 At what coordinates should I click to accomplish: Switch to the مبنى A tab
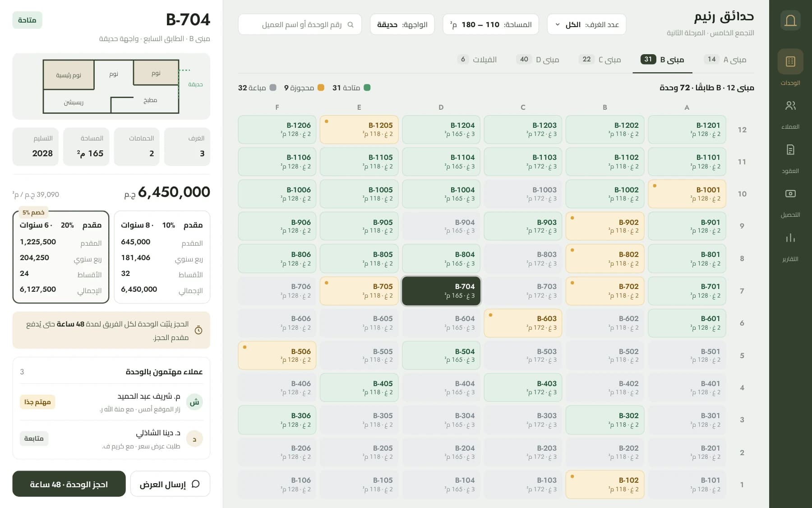(x=725, y=60)
